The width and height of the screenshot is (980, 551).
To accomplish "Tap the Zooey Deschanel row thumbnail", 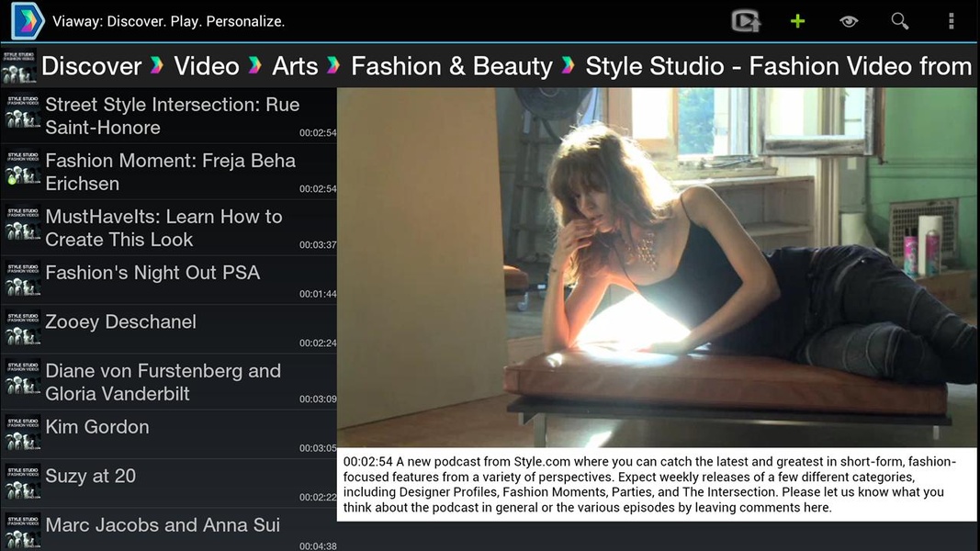I will (x=22, y=328).
